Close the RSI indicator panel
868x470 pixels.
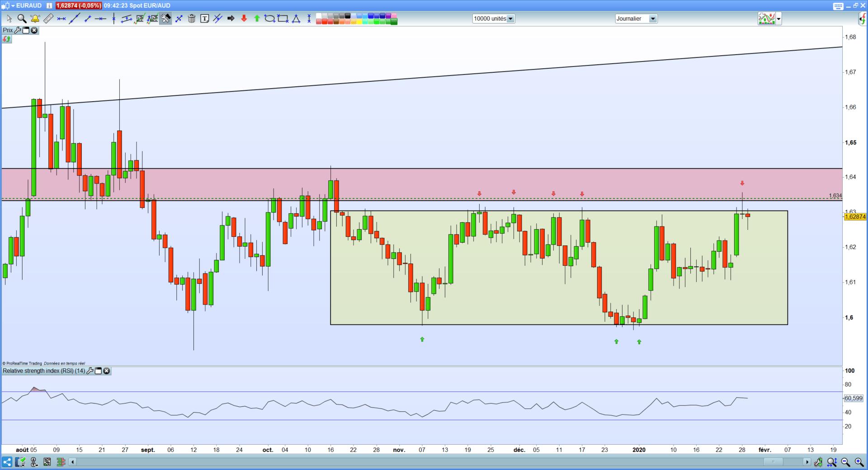click(x=107, y=371)
